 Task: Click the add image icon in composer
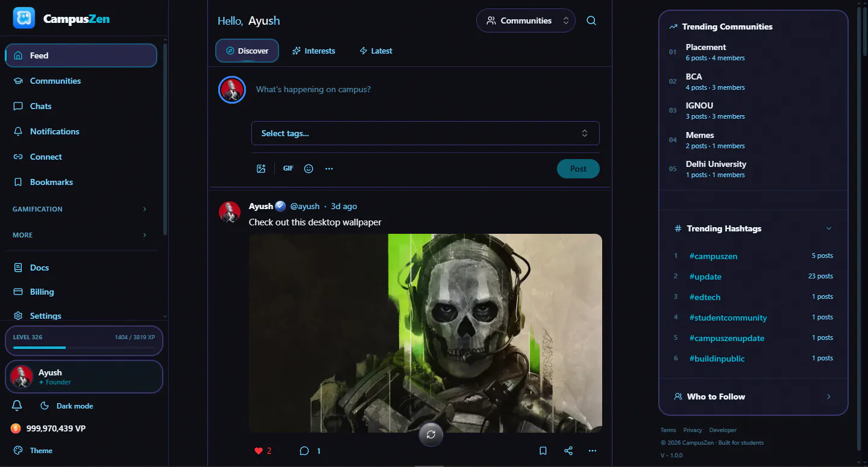tap(261, 169)
